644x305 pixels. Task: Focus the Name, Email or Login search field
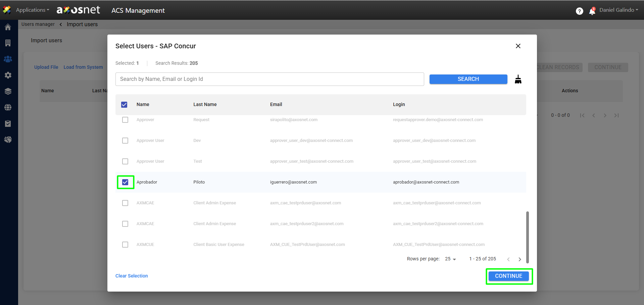[x=269, y=79]
